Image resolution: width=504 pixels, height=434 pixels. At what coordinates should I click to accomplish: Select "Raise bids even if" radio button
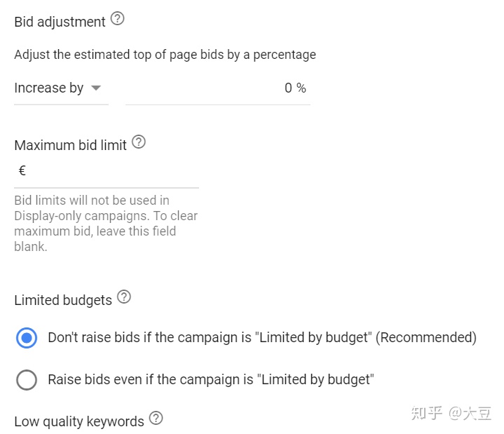tap(27, 380)
